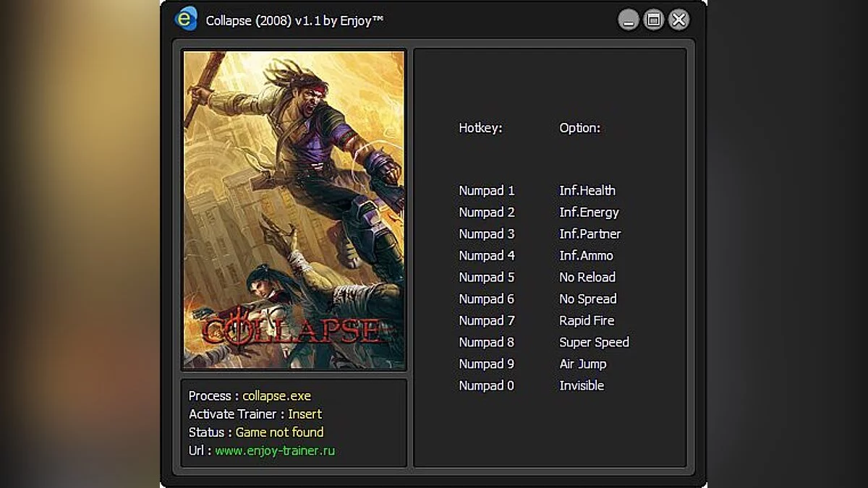868x488 pixels.
Task: Enable the No Reload option
Action: pyautogui.click(x=587, y=277)
